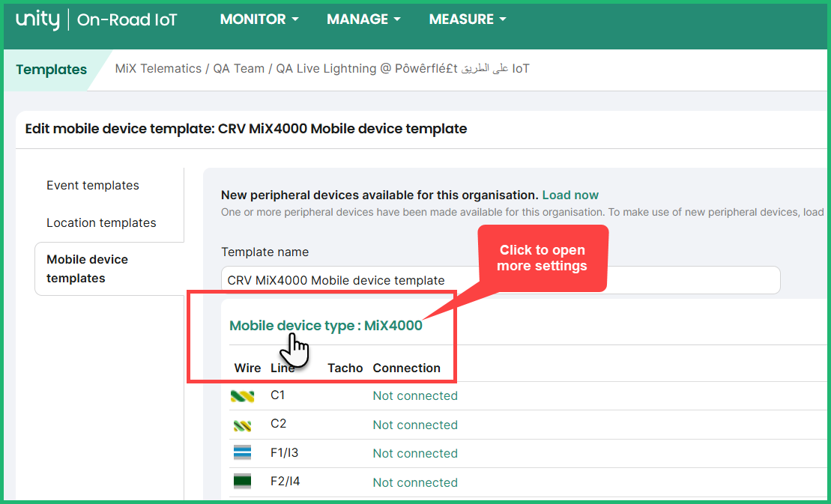Click the Unity logo in header
Viewport: 831px width, 504px height.
point(37,19)
